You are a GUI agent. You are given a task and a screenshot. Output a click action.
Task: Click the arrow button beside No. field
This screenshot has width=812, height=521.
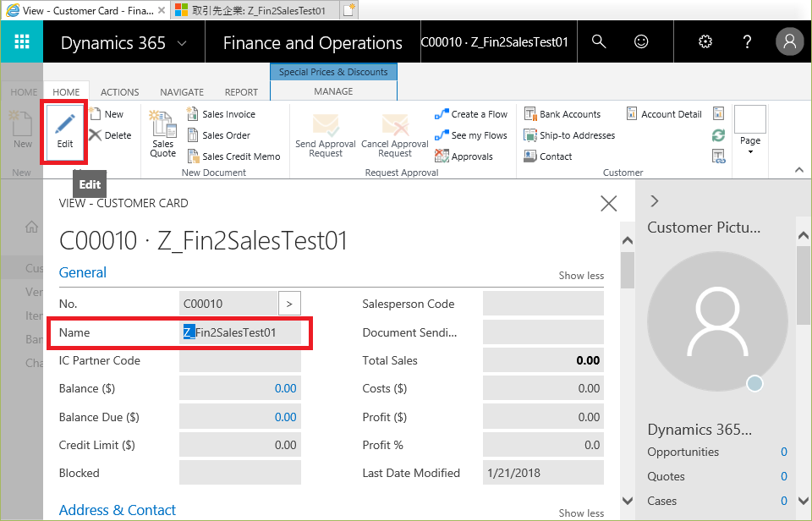point(289,304)
